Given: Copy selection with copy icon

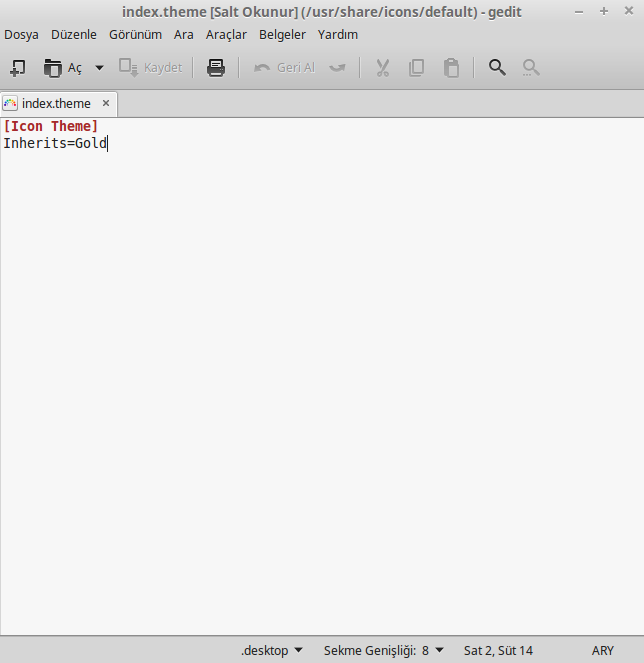Looking at the screenshot, I should pyautogui.click(x=417, y=68).
